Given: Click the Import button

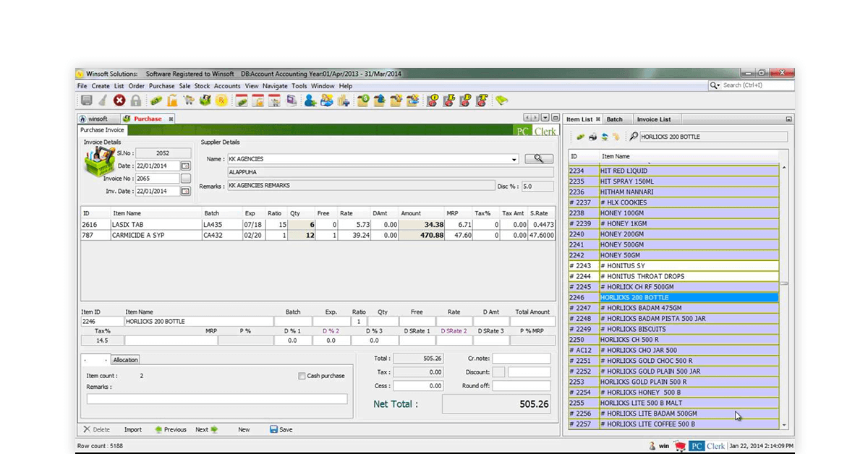Looking at the screenshot, I should point(132,429).
